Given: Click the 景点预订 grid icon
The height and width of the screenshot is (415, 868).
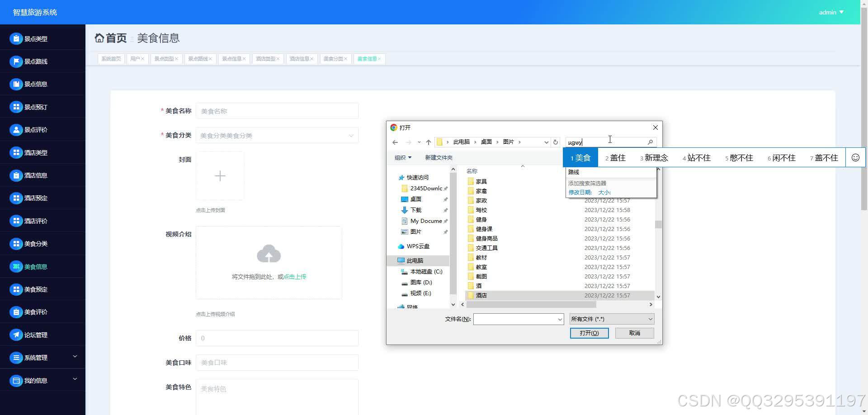Looking at the screenshot, I should pos(16,107).
